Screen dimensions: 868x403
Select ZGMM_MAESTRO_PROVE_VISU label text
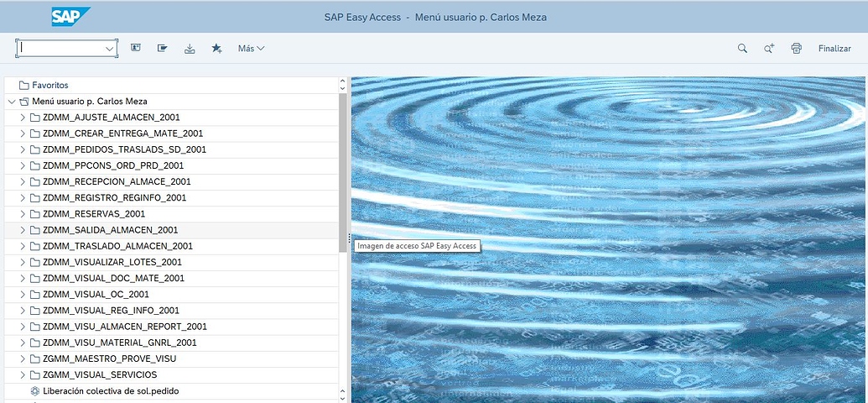[x=110, y=359]
